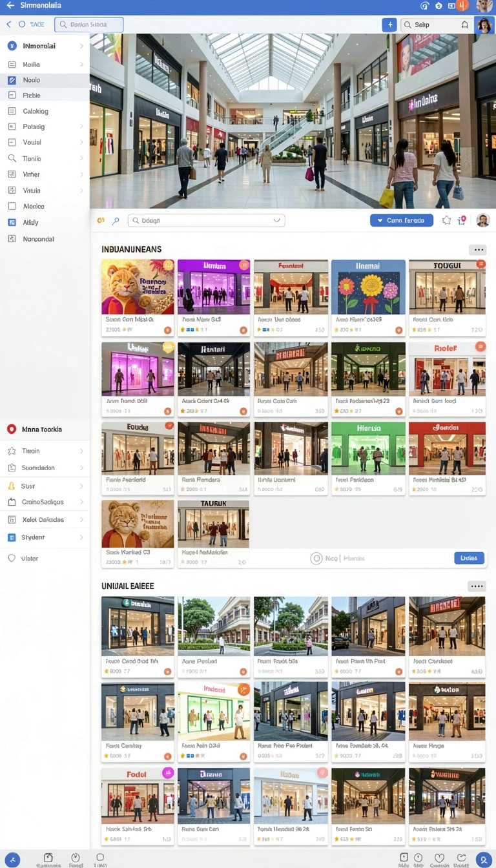
Task: Click the Moilia sidebar icon
Action: (x=11, y=65)
